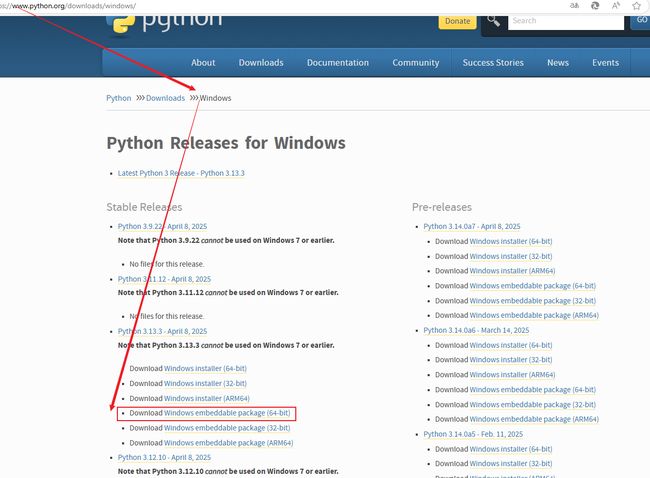
Task: Download 3.14.0a5 Windows installer (64-bit)
Action: point(511,449)
